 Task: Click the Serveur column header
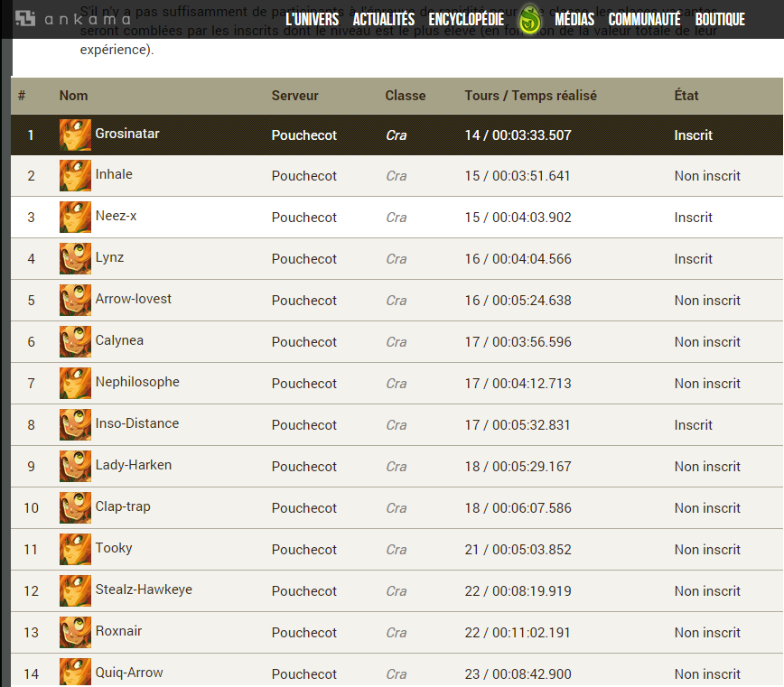[x=295, y=96]
